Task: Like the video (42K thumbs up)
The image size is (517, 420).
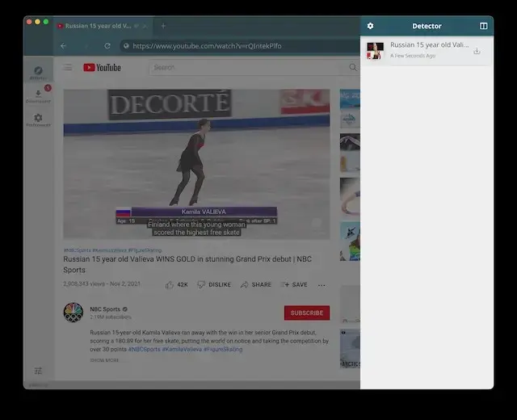Action: point(176,284)
